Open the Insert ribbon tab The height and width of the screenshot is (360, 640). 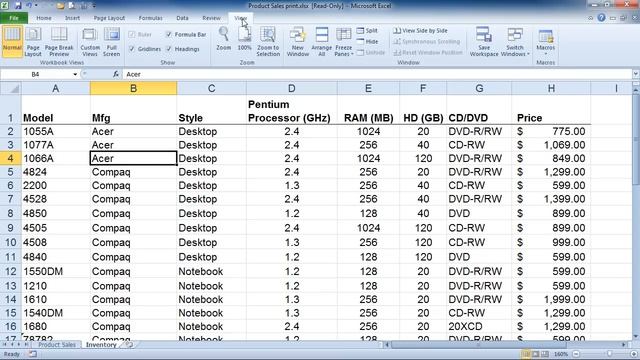tap(72, 18)
